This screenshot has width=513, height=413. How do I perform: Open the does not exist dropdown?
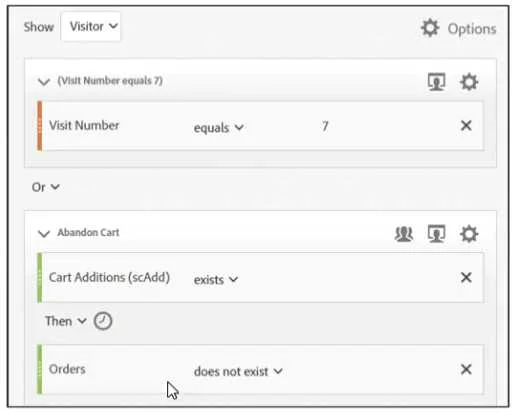[x=238, y=371]
